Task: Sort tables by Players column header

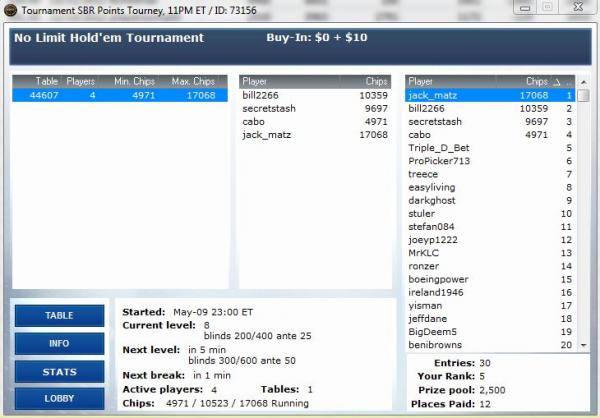Action: pyautogui.click(x=81, y=81)
